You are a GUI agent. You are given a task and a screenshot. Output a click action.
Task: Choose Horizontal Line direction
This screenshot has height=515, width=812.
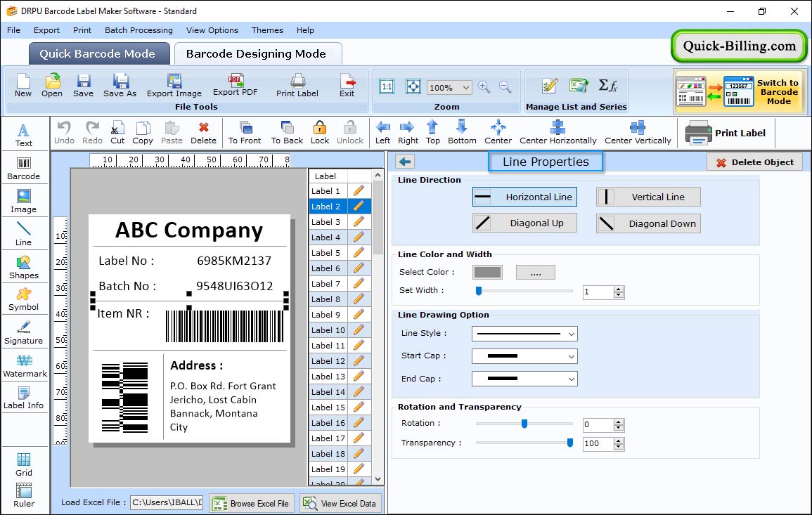point(524,197)
